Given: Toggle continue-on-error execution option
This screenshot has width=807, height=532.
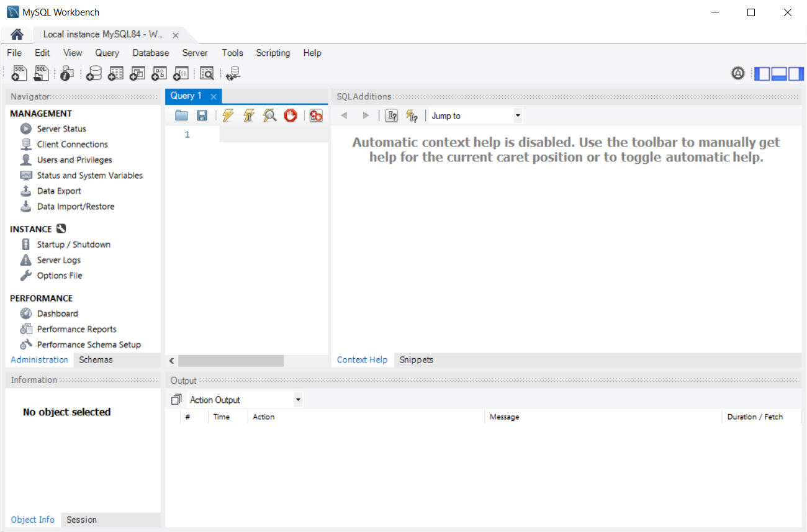Looking at the screenshot, I should [316, 115].
